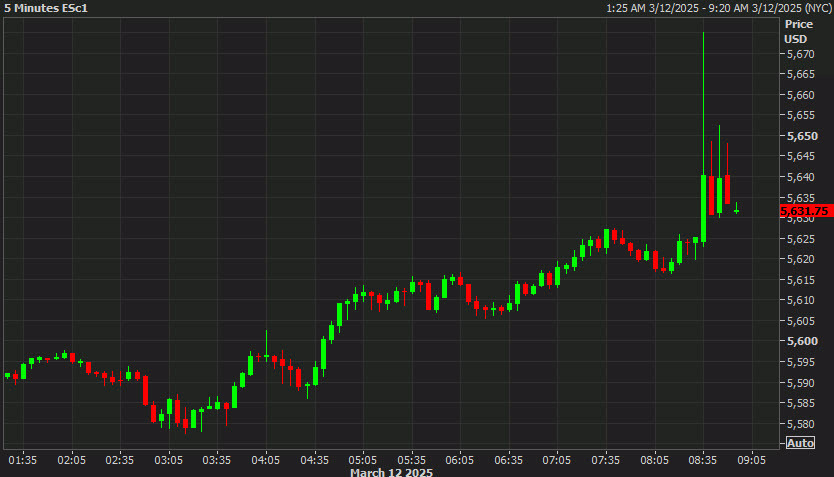Click the 5 Minutes ESc1 chart title
The height and width of the screenshot is (477, 834).
click(46, 8)
